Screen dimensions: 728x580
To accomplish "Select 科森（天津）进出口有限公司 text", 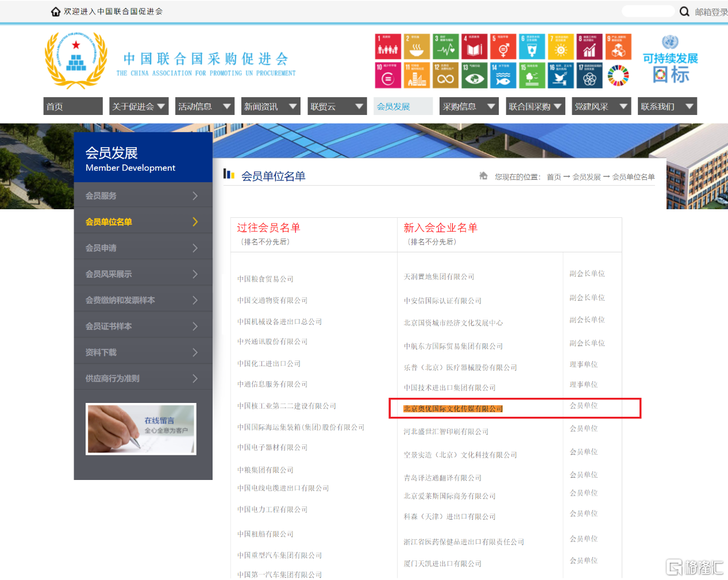I will (449, 517).
